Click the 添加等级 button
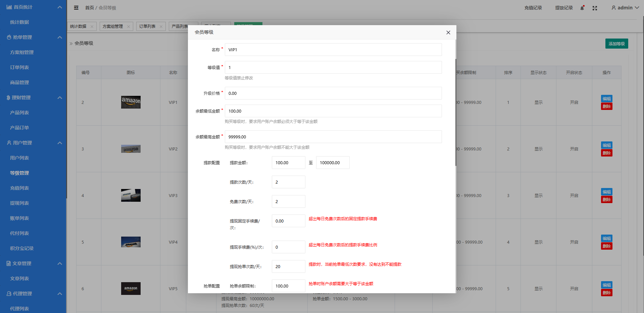 [616, 44]
